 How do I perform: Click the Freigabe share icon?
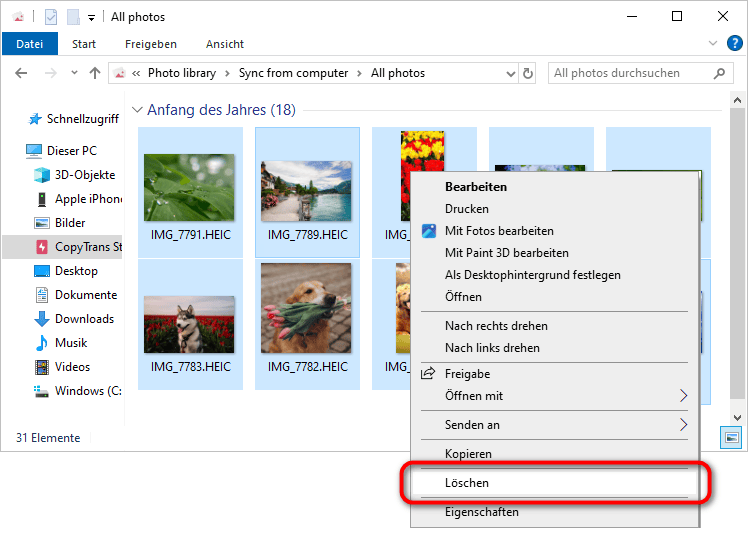click(429, 374)
